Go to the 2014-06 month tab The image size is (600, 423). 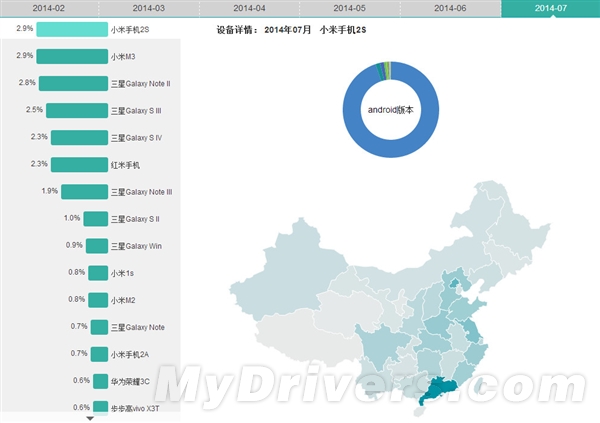tap(450, 8)
